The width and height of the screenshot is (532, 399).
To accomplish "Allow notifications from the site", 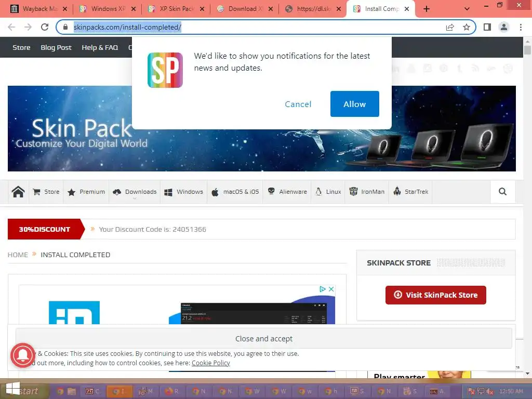I will [354, 104].
